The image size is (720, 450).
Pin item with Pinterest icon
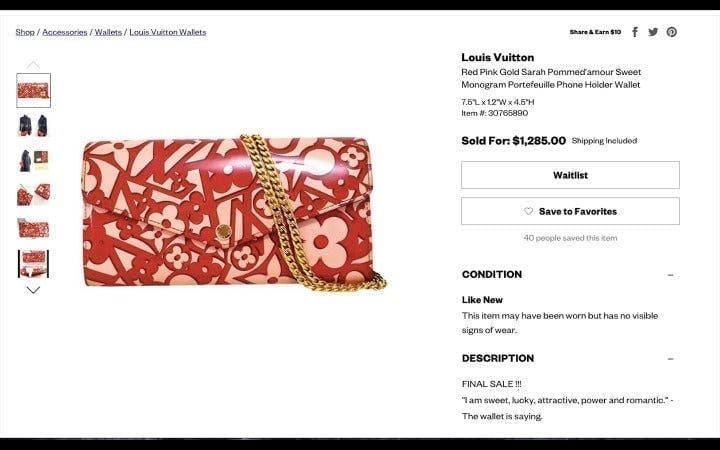click(671, 32)
